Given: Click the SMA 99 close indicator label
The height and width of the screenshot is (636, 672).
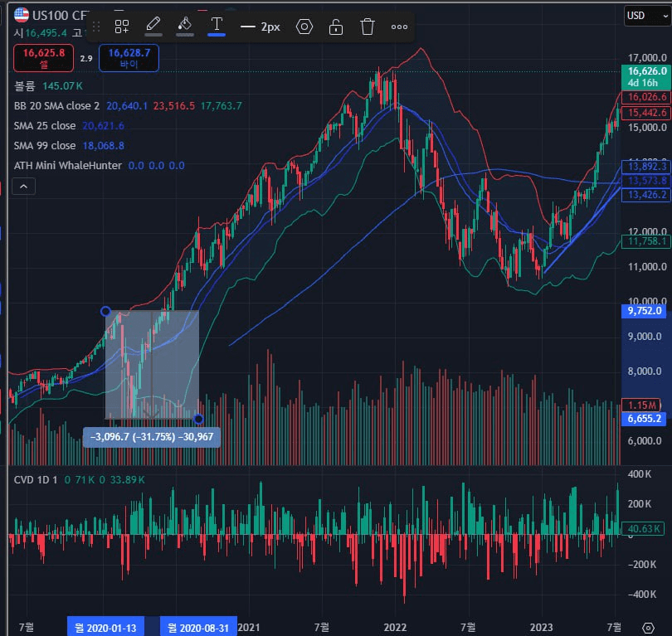Looking at the screenshot, I should 45,145.
